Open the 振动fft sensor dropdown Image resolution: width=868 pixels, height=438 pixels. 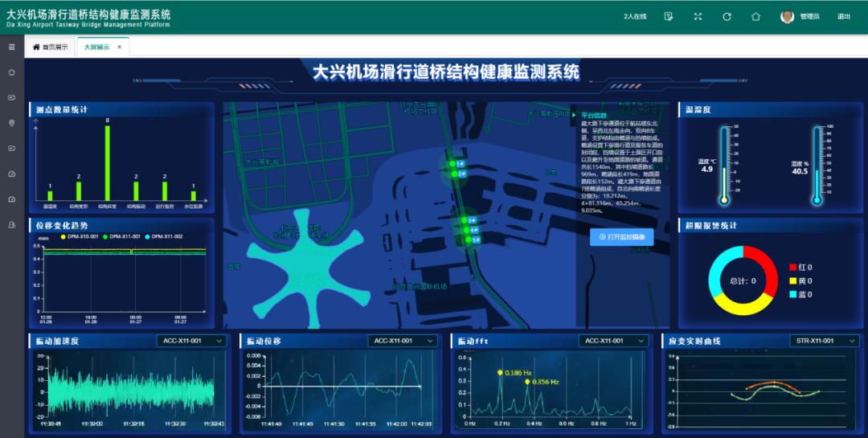click(613, 341)
